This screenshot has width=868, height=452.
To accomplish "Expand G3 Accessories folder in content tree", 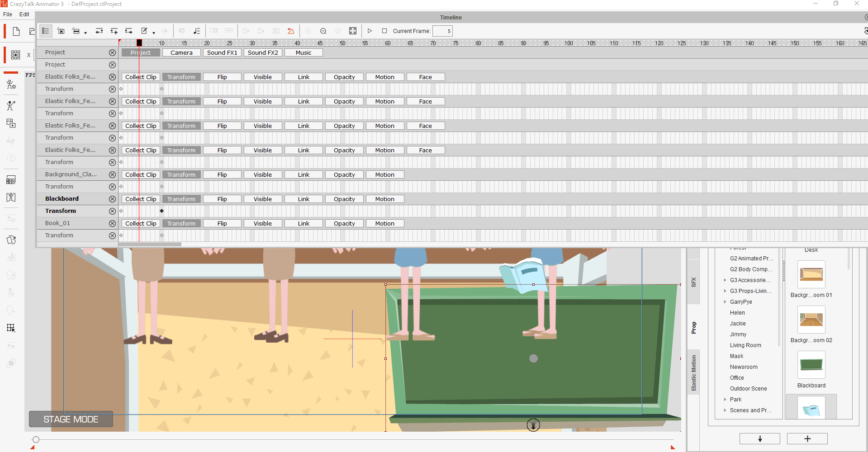I will [x=725, y=280].
